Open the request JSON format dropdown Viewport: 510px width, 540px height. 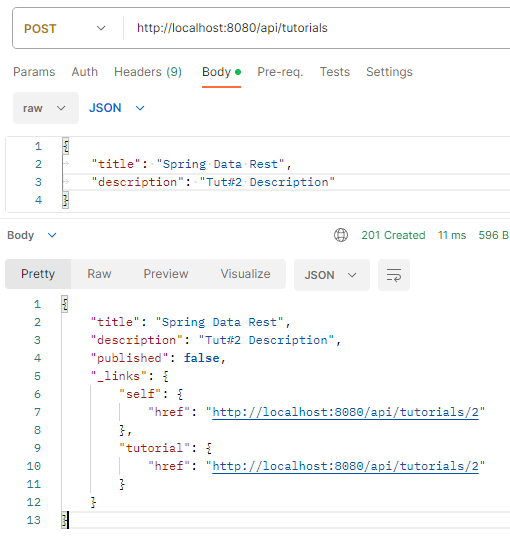(117, 108)
